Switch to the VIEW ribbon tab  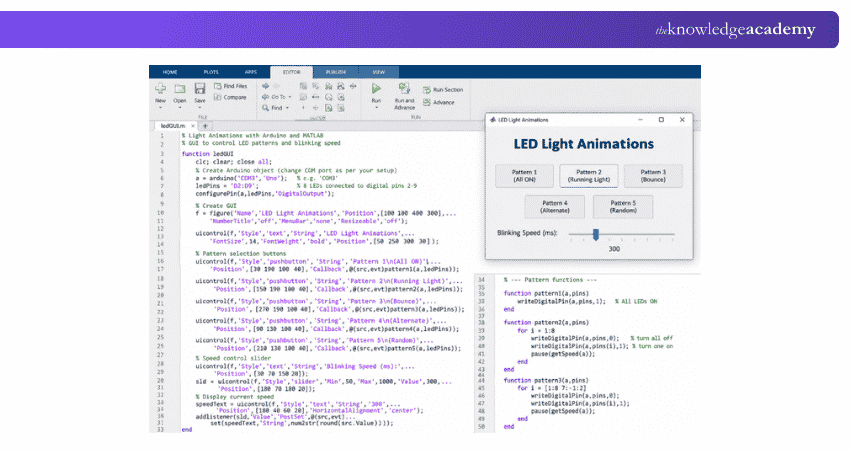tap(379, 72)
